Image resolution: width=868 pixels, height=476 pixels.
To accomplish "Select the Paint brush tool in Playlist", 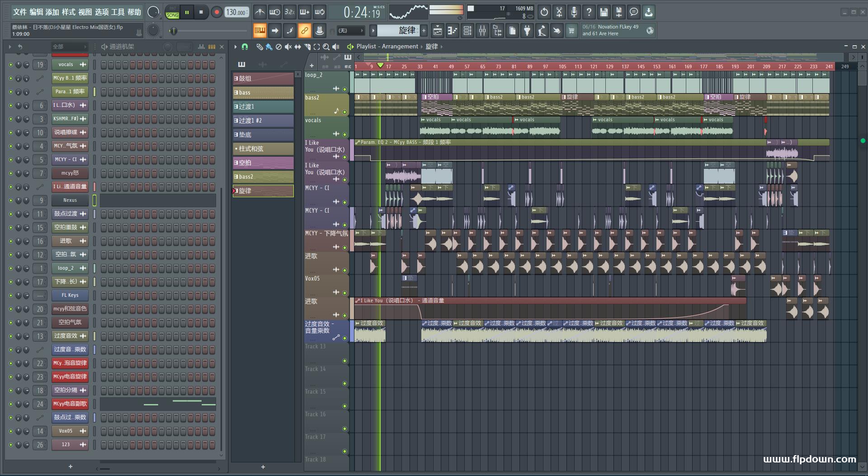I will pyautogui.click(x=269, y=47).
